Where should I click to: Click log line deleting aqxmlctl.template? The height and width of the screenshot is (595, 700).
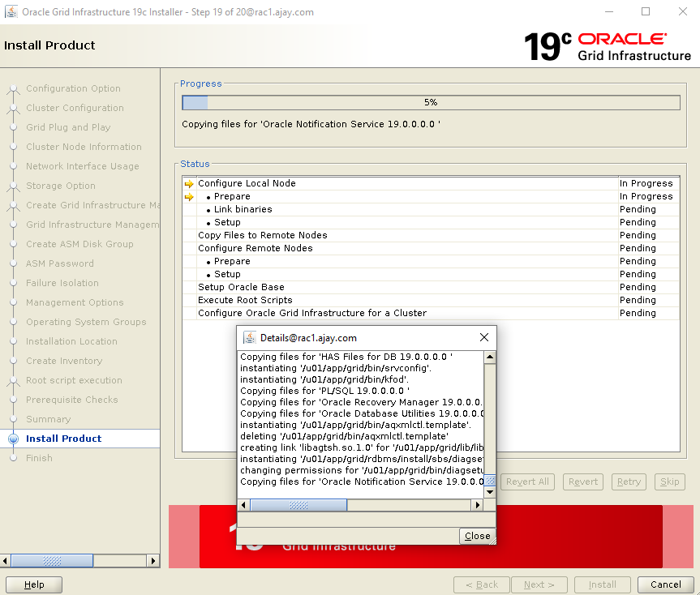[344, 436]
